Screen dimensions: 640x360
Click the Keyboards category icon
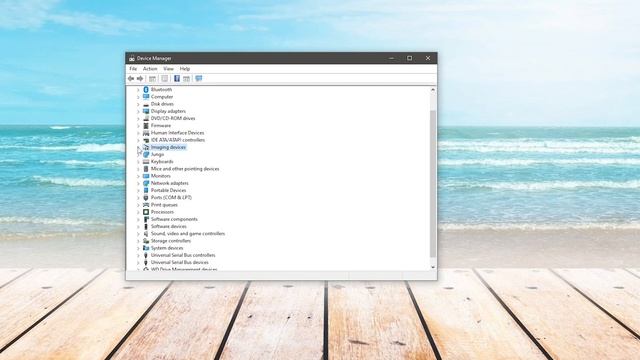click(x=146, y=162)
